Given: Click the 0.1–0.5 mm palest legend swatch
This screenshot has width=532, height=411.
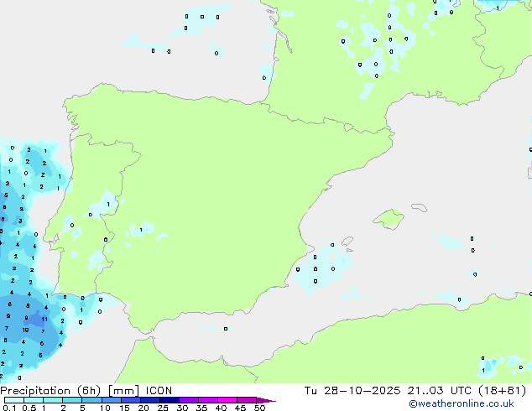Looking at the screenshot, I should pyautogui.click(x=14, y=400).
